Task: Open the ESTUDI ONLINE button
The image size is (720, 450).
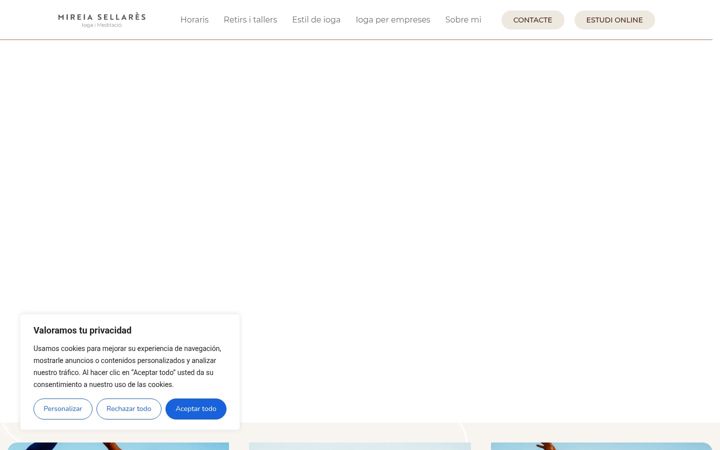Action: tap(614, 20)
